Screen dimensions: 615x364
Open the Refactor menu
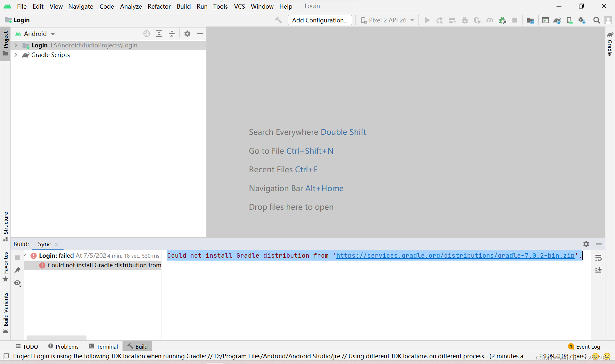(x=159, y=6)
